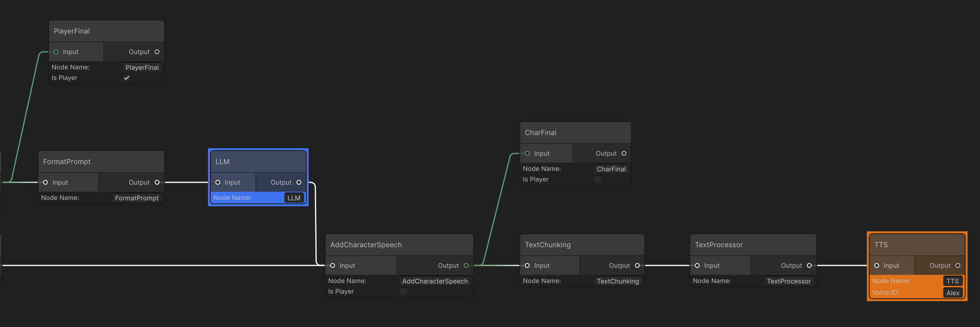This screenshot has height=327, width=980.
Task: Click 'Node Name:' label on FormatPrompt node
Action: [60, 198]
